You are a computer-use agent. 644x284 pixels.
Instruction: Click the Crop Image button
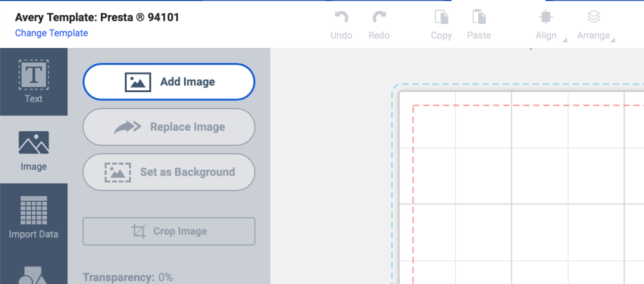point(169,231)
